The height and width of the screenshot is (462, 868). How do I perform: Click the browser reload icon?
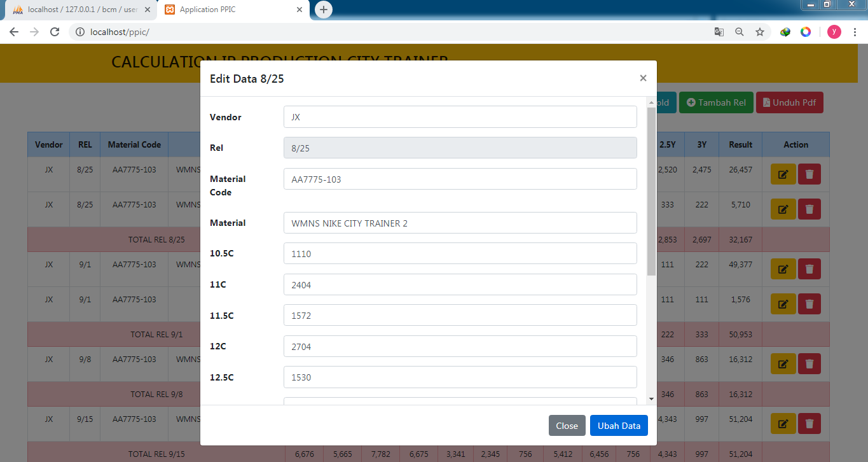pyautogui.click(x=55, y=32)
